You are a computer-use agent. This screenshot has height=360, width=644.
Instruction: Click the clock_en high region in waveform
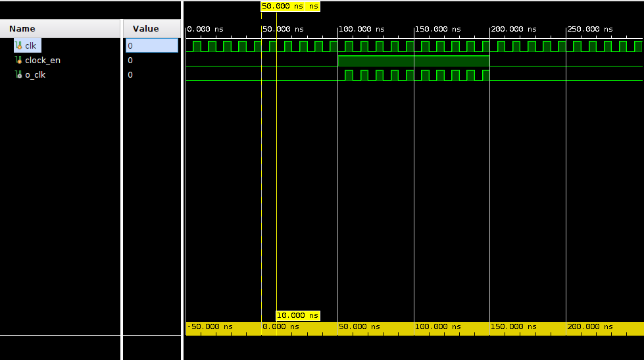click(414, 61)
